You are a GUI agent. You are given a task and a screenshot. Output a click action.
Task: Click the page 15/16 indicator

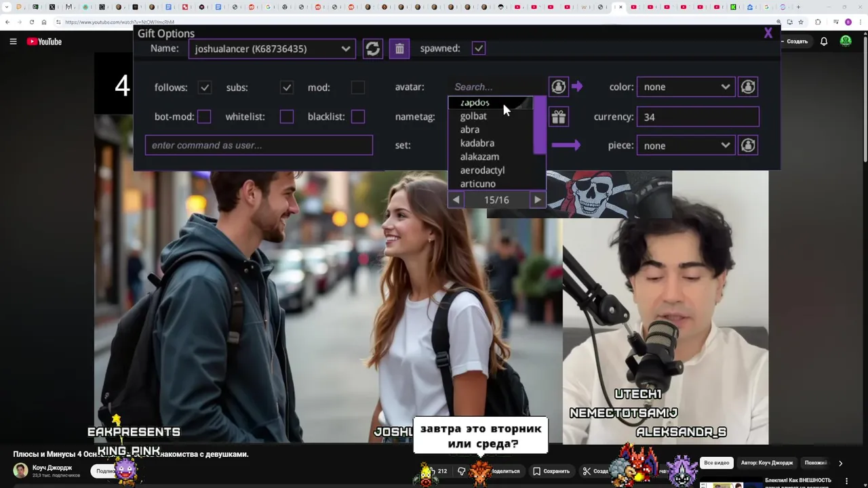(496, 200)
